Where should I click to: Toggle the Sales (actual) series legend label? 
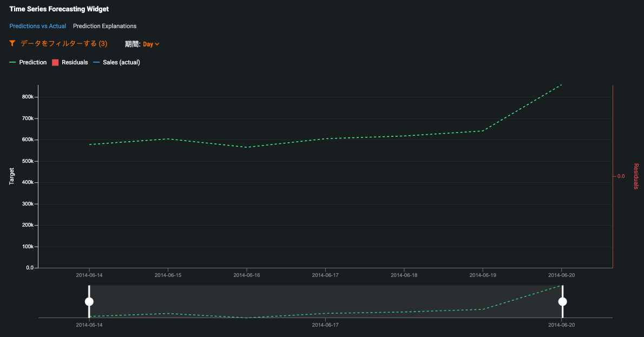[121, 63]
